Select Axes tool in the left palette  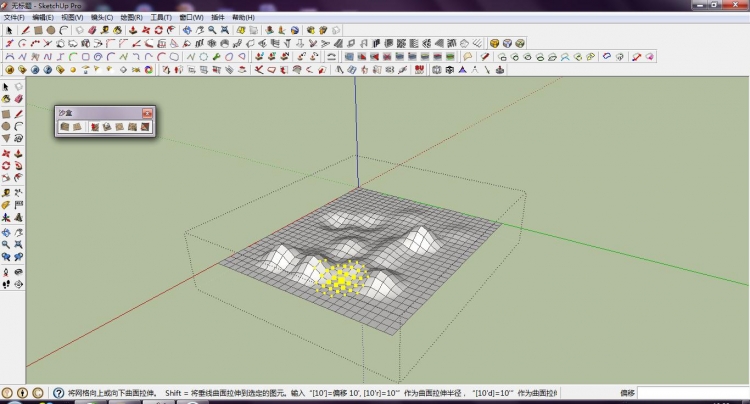(x=6, y=217)
